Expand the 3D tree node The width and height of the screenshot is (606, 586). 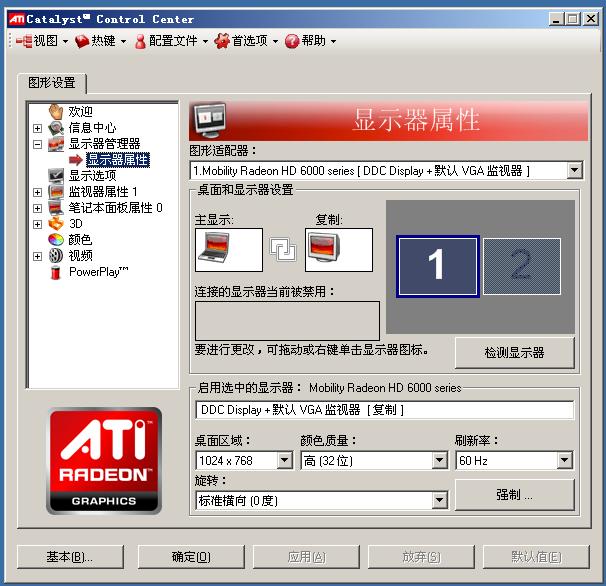click(37, 224)
